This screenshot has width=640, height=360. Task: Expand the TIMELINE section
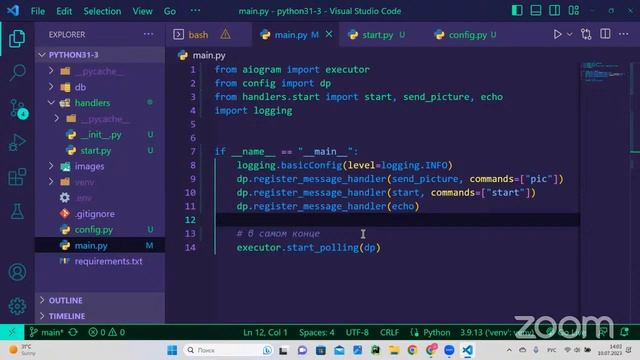[100, 316]
